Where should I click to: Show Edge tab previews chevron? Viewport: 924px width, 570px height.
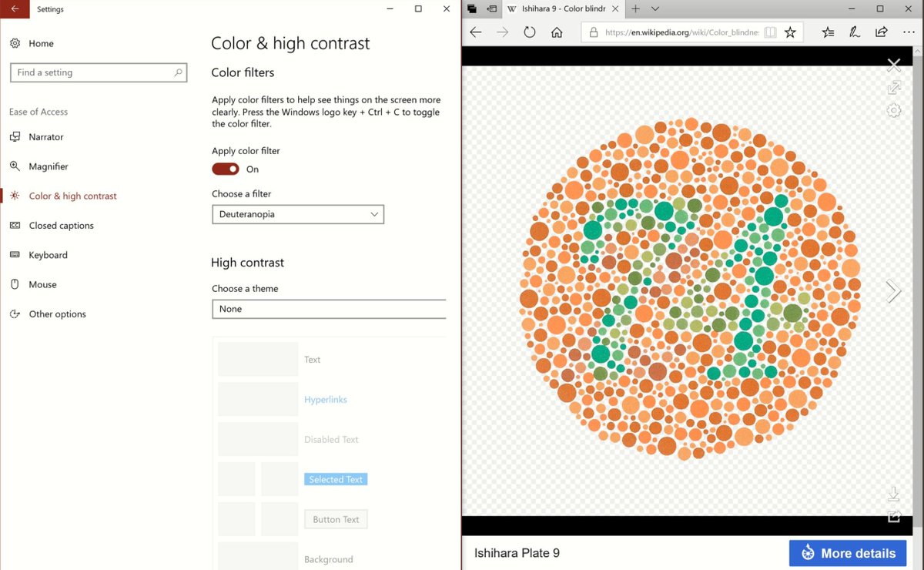tap(655, 9)
